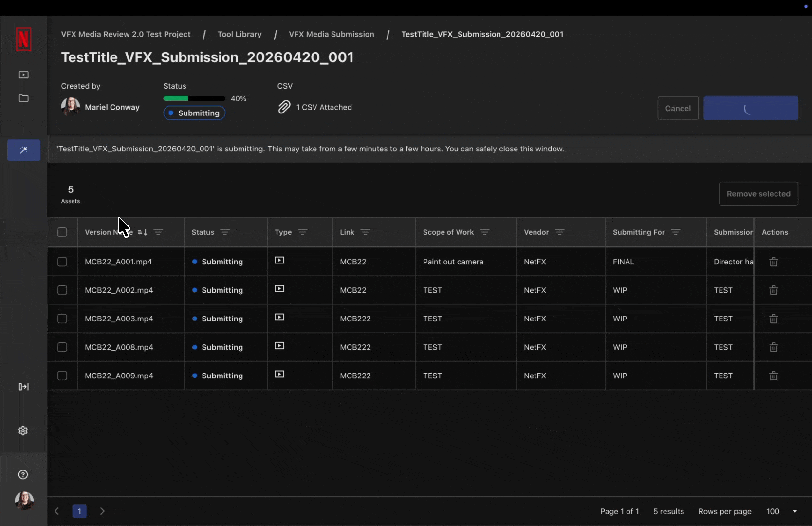Open the settings gear in sidebar
The width and height of the screenshot is (812, 526).
[x=23, y=431]
